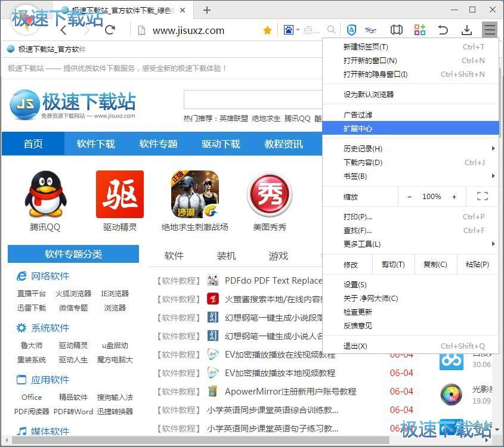Image resolution: width=504 pixels, height=447 pixels.
Task: Click the magnifier search icon in the toolbar
Action: tap(332, 30)
